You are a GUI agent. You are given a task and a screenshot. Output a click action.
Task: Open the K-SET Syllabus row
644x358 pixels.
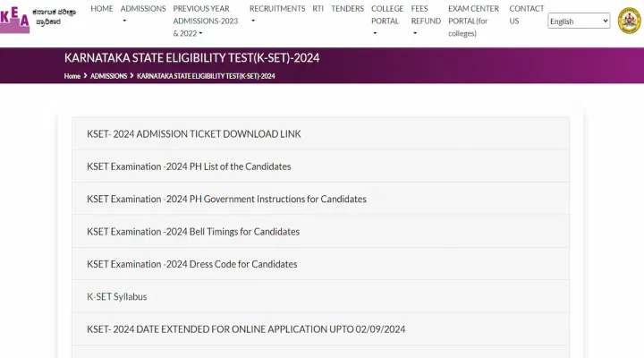pos(116,297)
